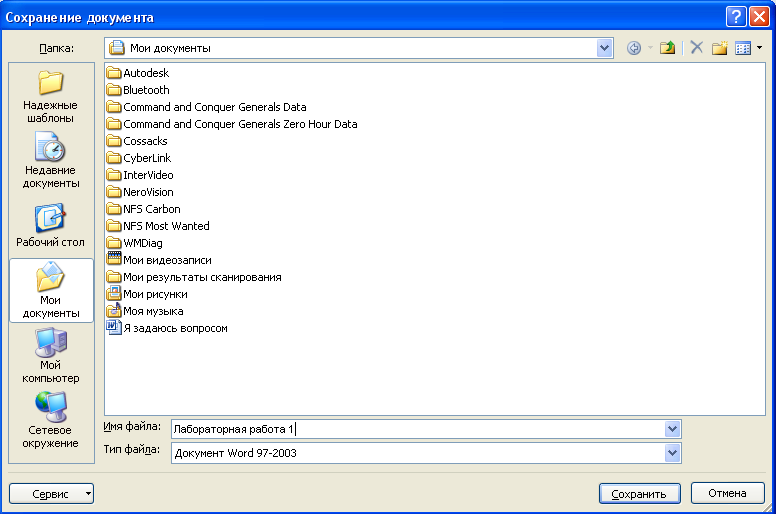Click the Help question mark button

coord(736,17)
